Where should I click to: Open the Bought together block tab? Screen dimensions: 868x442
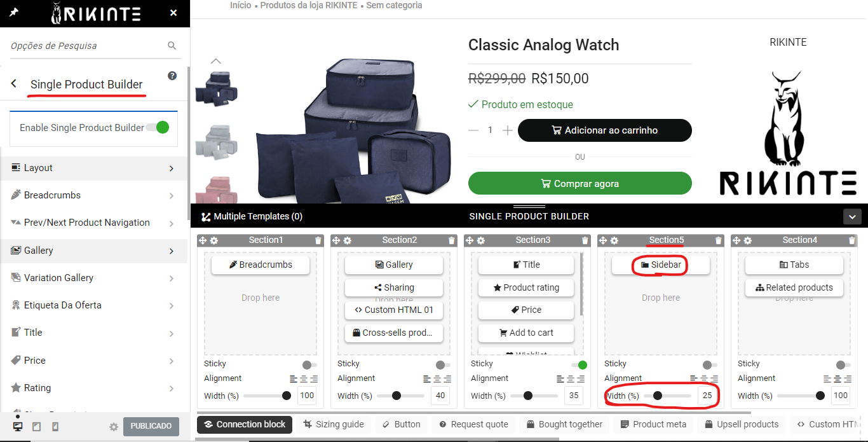point(564,424)
